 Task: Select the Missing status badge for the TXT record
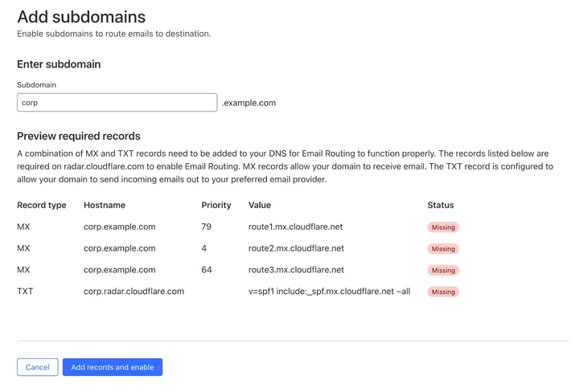pos(443,292)
